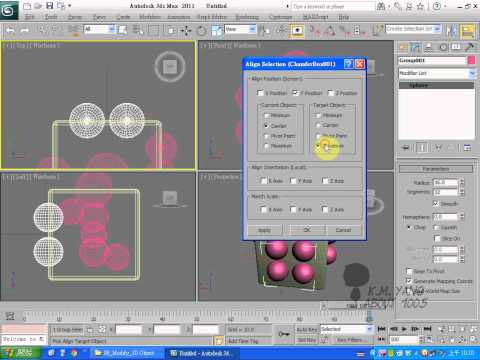480x360 pixels.
Task: Select the Select and Move tool
Action: pos(186,31)
